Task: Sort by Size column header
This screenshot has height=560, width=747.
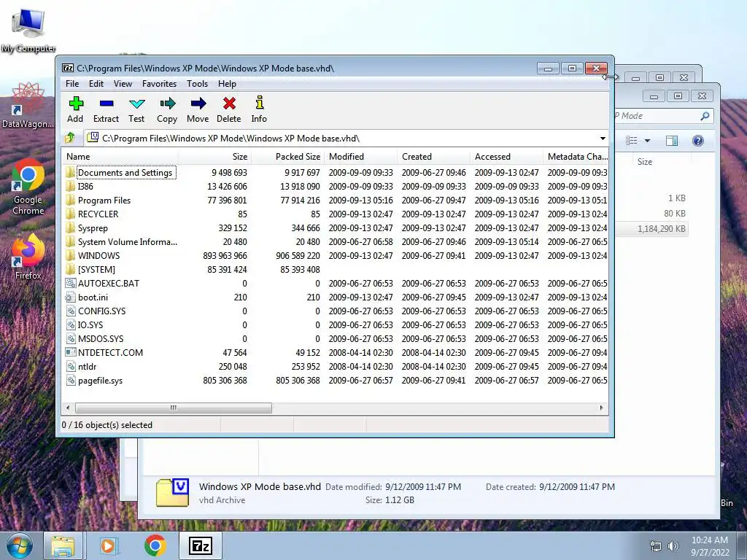Action: (215, 157)
